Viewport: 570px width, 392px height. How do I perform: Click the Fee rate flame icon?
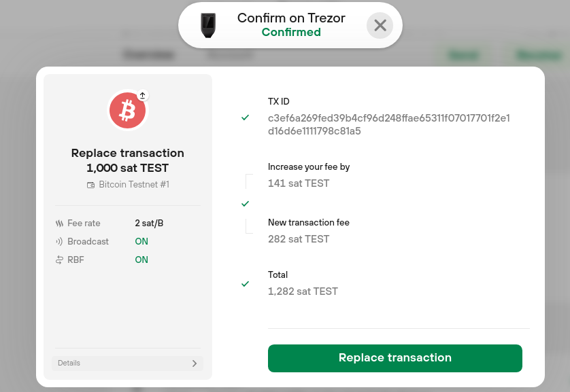(60, 223)
